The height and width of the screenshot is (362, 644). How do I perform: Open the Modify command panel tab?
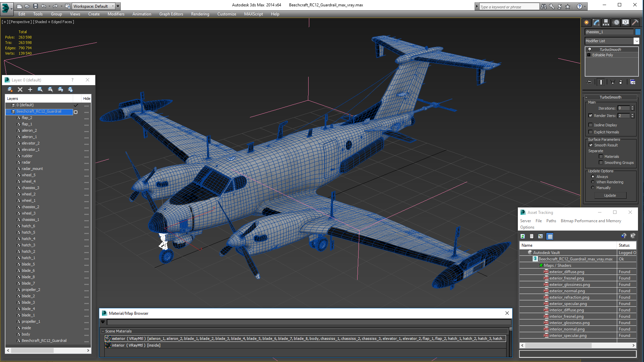click(596, 22)
